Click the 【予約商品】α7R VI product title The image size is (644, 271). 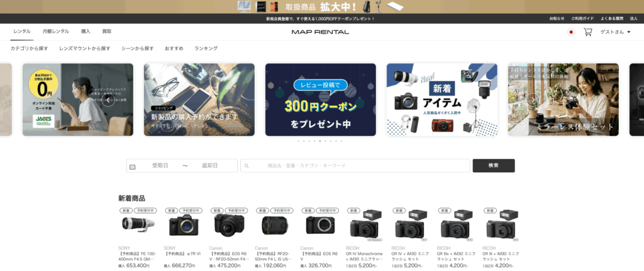pyautogui.click(x=182, y=254)
